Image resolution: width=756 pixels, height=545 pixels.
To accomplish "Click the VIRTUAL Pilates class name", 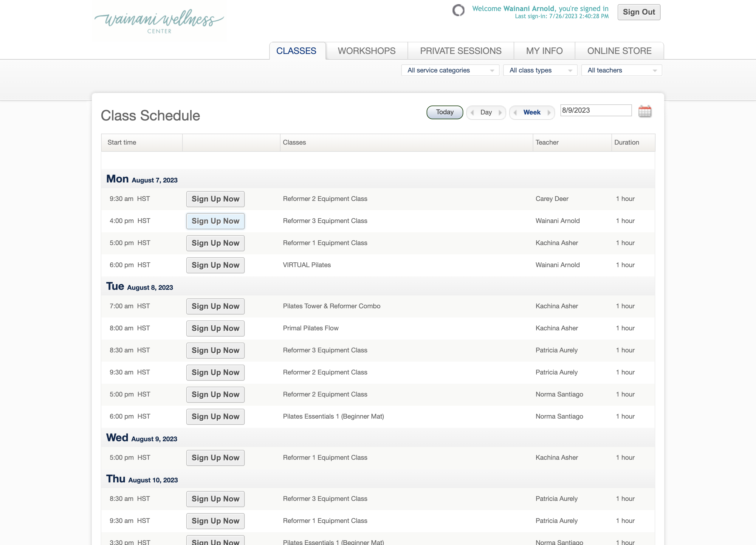I will coord(307,265).
